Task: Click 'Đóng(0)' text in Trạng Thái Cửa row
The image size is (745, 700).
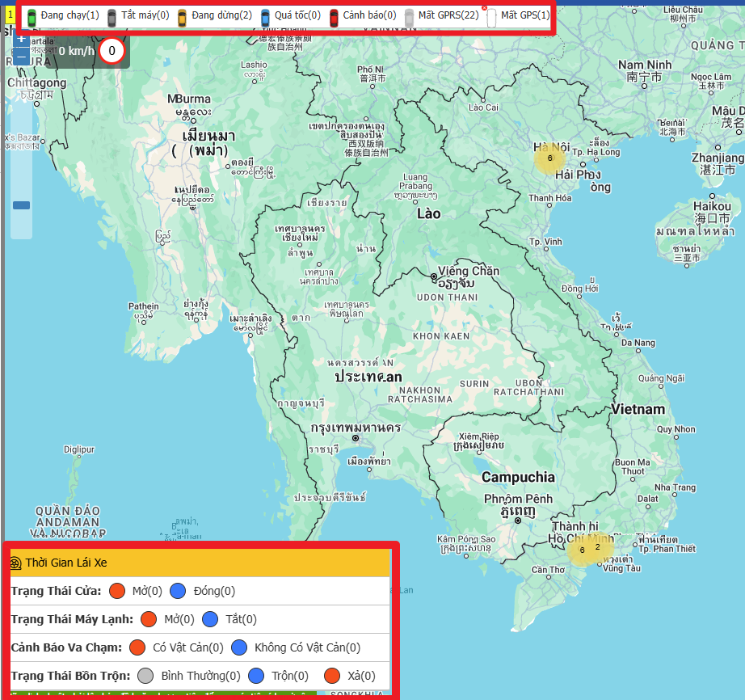Action: (214, 591)
